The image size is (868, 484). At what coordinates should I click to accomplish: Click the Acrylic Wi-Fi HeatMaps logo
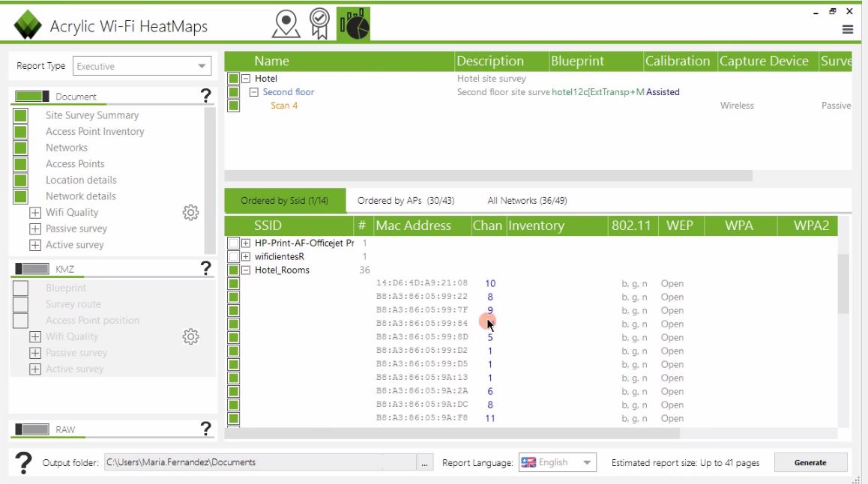pyautogui.click(x=28, y=25)
